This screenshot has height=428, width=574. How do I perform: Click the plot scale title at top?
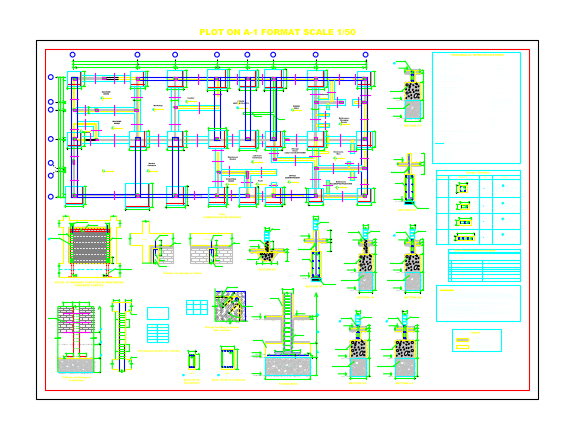pyautogui.click(x=277, y=32)
